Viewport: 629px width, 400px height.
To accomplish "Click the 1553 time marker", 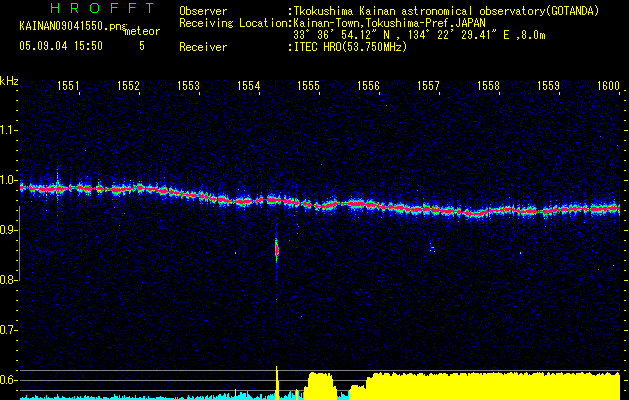I will (x=189, y=87).
